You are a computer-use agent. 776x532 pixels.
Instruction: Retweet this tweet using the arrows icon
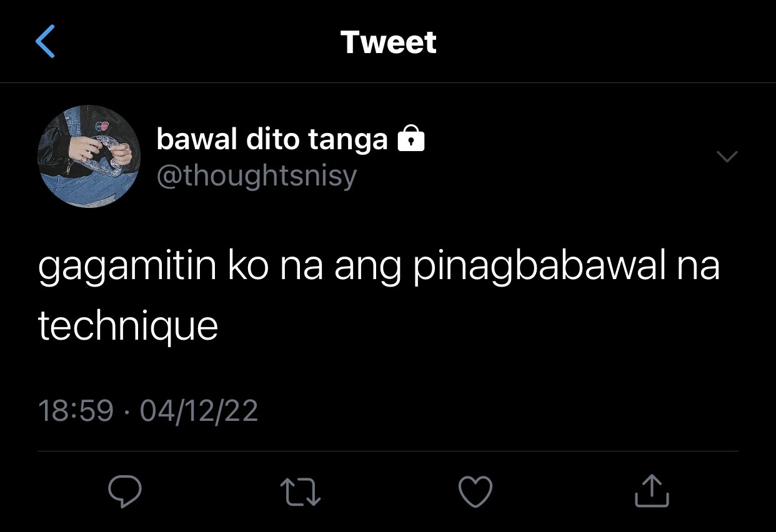click(x=301, y=491)
